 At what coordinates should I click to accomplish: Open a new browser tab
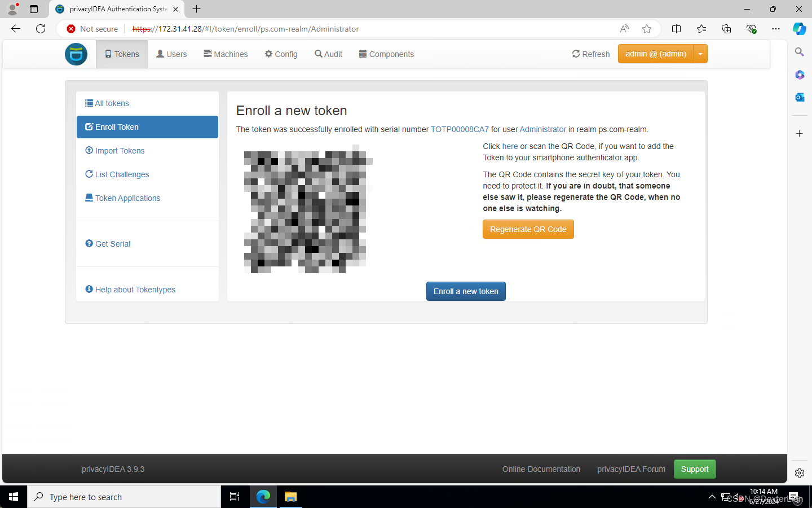(197, 9)
